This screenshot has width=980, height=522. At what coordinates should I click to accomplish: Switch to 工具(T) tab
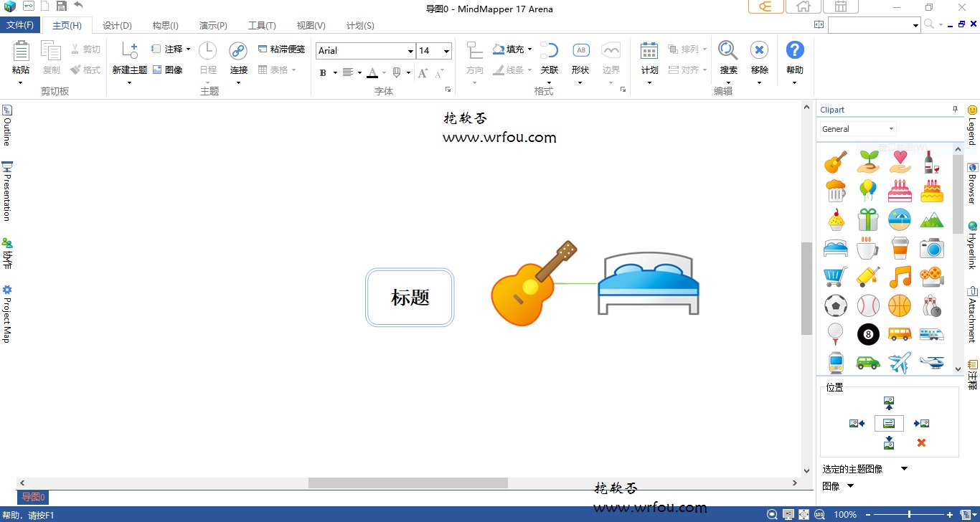point(262,25)
